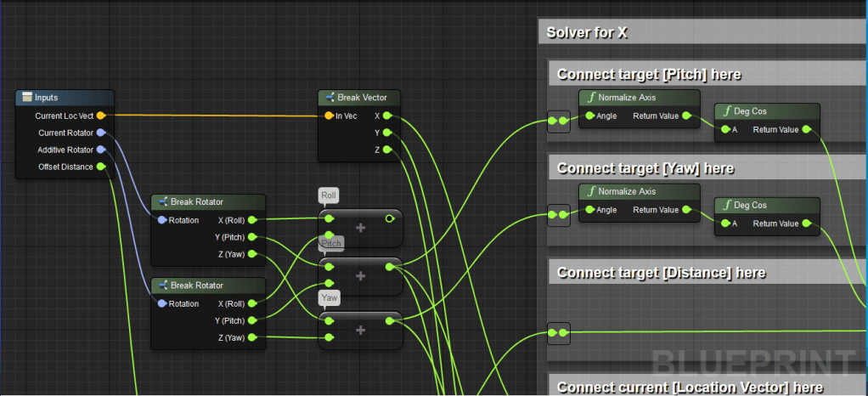This screenshot has width=868, height=396.
Task: Click the Break Vector node icon
Action: pos(329,98)
